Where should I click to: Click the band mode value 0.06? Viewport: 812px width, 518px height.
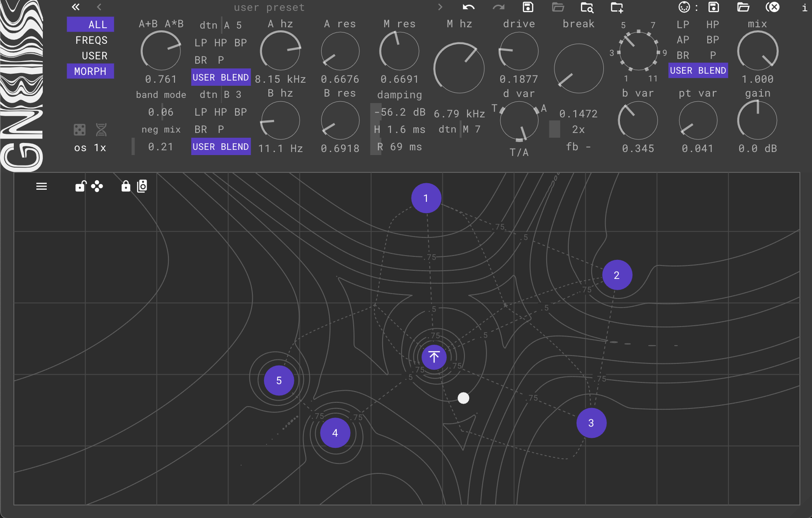161,112
